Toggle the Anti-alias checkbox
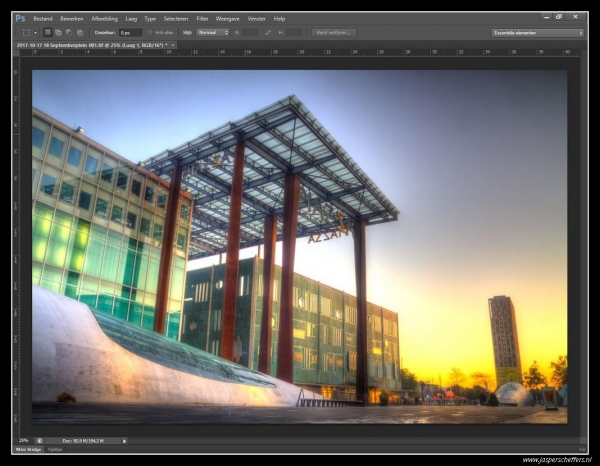Screen dimensions: 600x466 pyautogui.click(x=150, y=32)
